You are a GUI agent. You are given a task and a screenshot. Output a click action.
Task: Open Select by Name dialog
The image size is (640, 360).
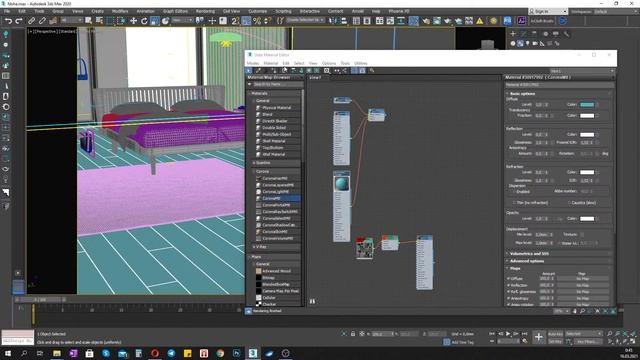[x=99, y=21]
